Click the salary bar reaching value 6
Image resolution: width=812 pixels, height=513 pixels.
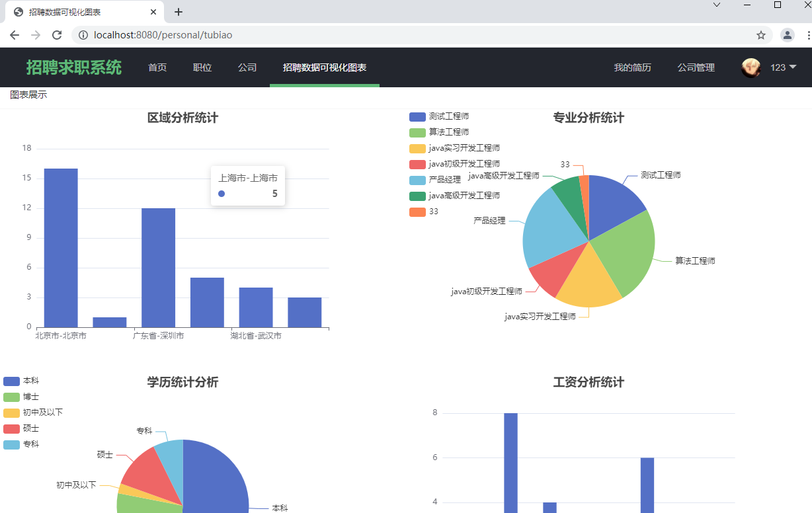pyautogui.click(x=647, y=485)
